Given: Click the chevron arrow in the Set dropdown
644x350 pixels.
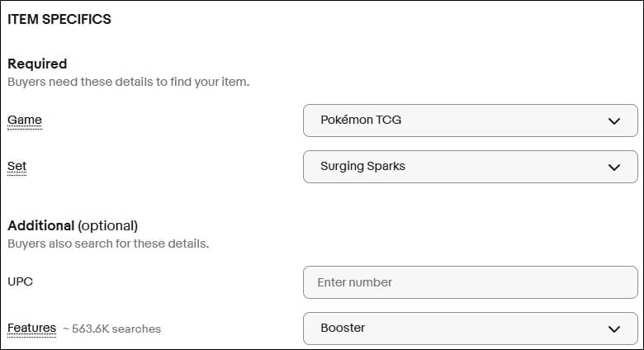Looking at the screenshot, I should coord(613,167).
